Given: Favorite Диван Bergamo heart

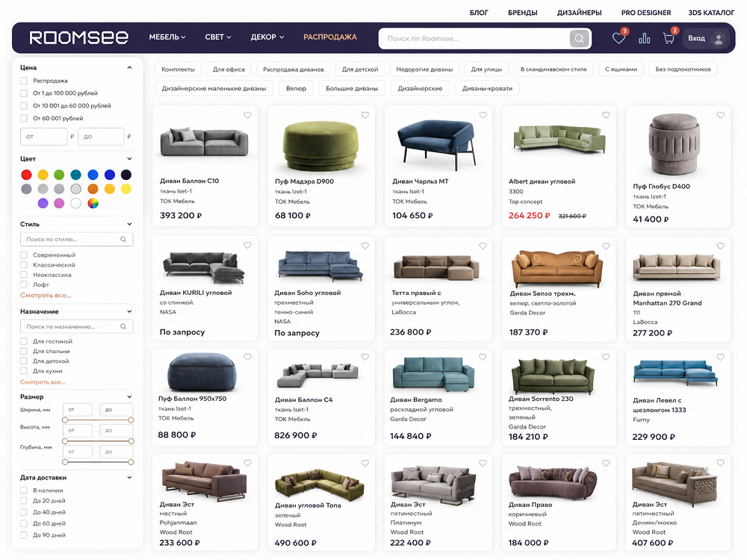Looking at the screenshot, I should [x=483, y=357].
